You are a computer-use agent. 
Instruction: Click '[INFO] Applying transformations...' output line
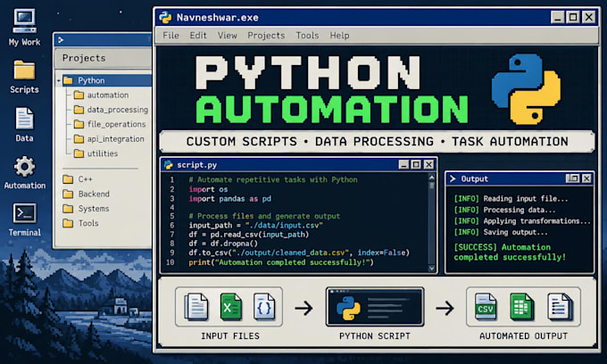pyautogui.click(x=522, y=221)
